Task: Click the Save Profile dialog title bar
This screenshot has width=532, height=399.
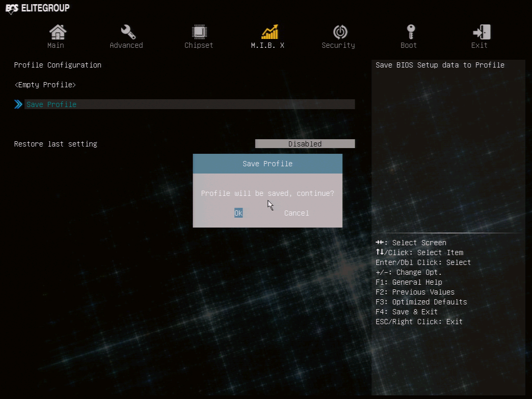Action: tap(268, 164)
